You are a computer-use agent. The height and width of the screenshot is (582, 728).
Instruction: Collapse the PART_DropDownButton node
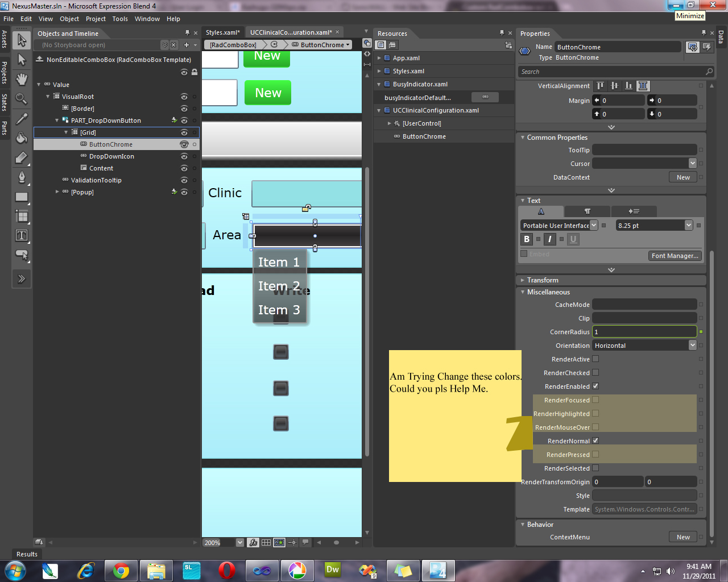(x=57, y=120)
